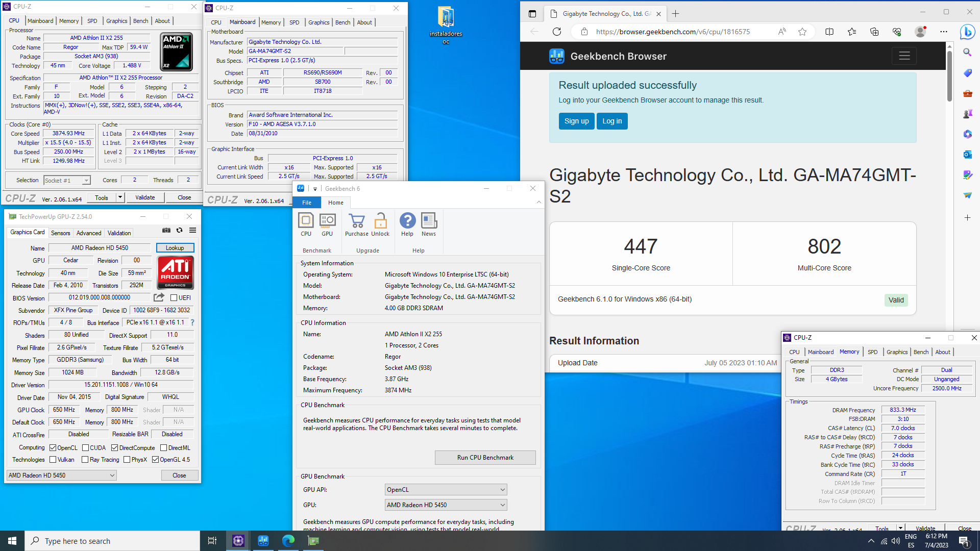Open the GPU API OpenCL dropdown
This screenshot has width=980, height=551.
pos(446,490)
